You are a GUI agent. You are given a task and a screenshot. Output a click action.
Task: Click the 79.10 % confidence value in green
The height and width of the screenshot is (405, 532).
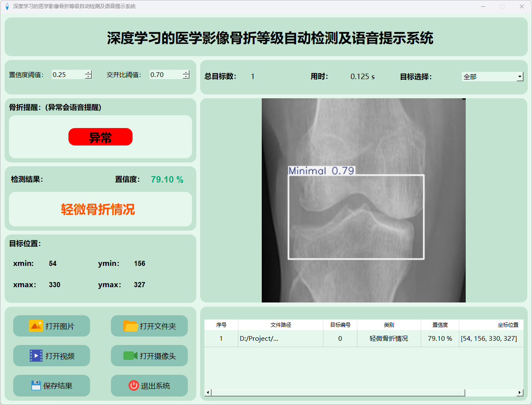[x=167, y=180]
